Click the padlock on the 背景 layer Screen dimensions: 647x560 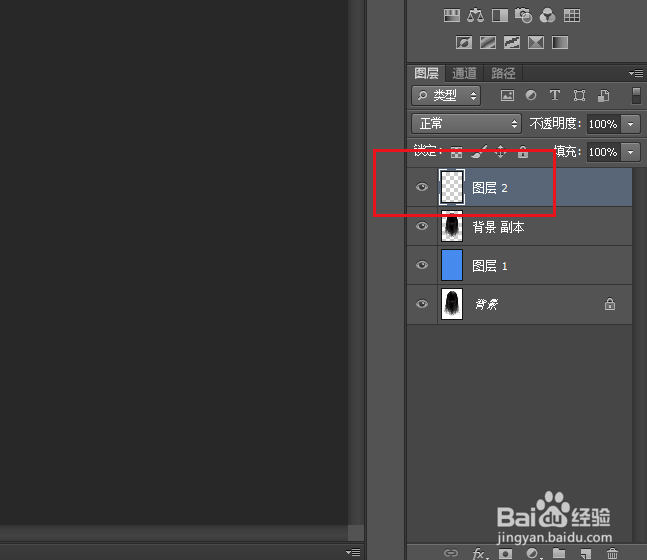tap(610, 304)
